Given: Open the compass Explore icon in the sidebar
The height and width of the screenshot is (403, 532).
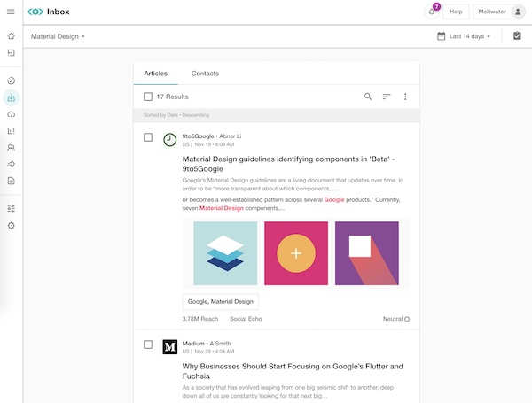Looking at the screenshot, I should pos(12,81).
